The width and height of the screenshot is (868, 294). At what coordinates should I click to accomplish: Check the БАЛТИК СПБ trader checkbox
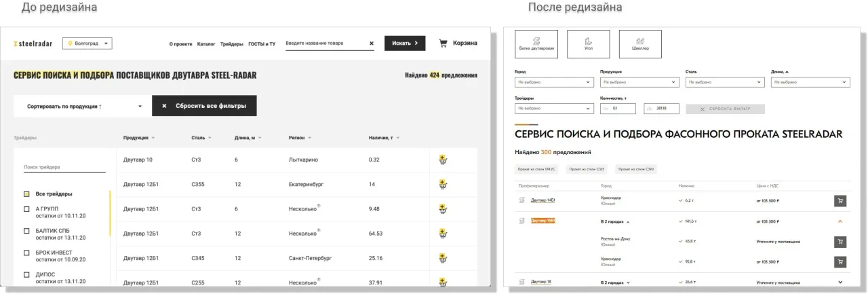26,231
